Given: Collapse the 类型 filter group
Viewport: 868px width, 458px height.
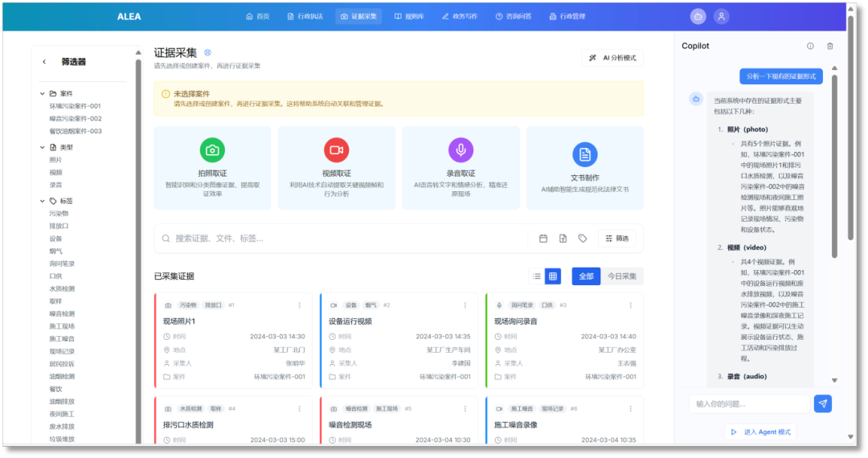Looking at the screenshot, I should (43, 147).
